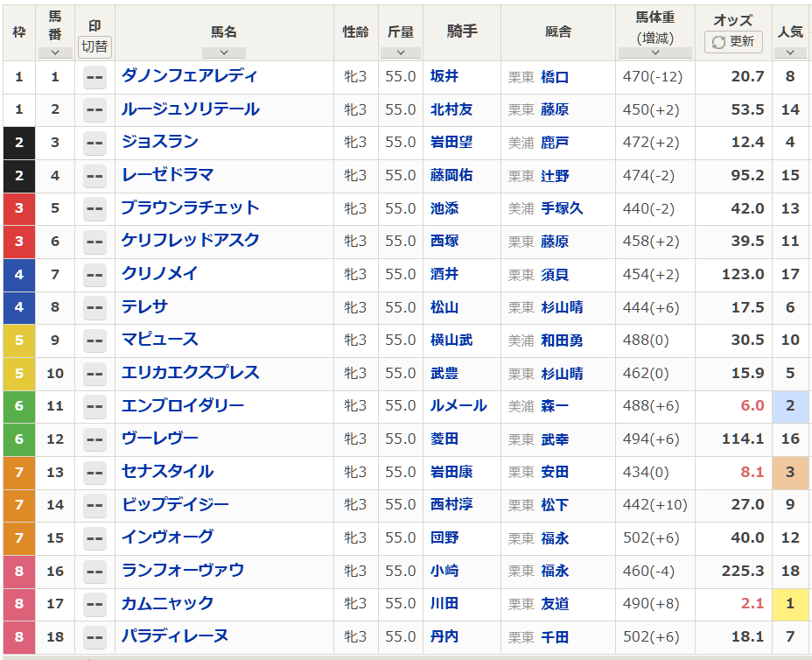
Task: Sort by 馬体重 using its header arrow
Action: point(654,53)
